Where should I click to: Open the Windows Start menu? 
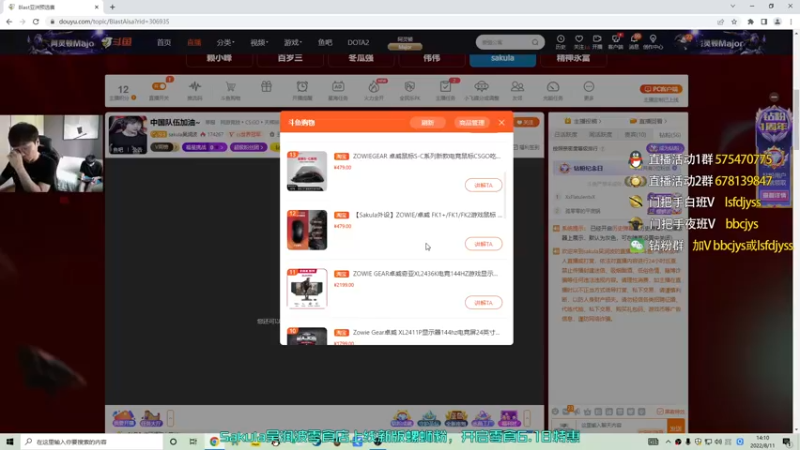click(x=10, y=441)
